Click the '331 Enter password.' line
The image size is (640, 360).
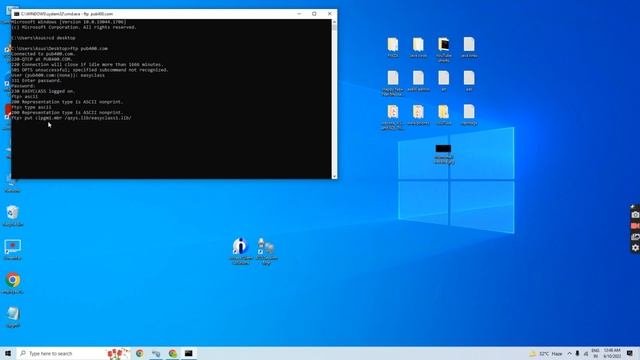pyautogui.click(x=37, y=81)
